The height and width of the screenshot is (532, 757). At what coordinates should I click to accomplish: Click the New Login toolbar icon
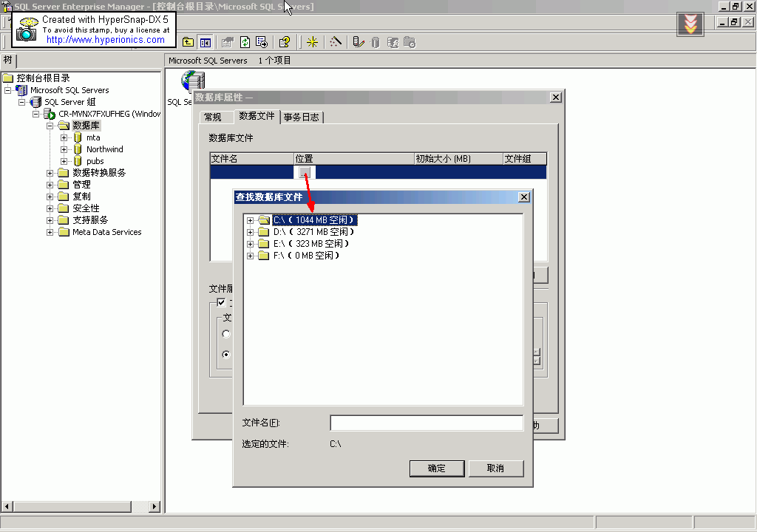click(x=393, y=42)
